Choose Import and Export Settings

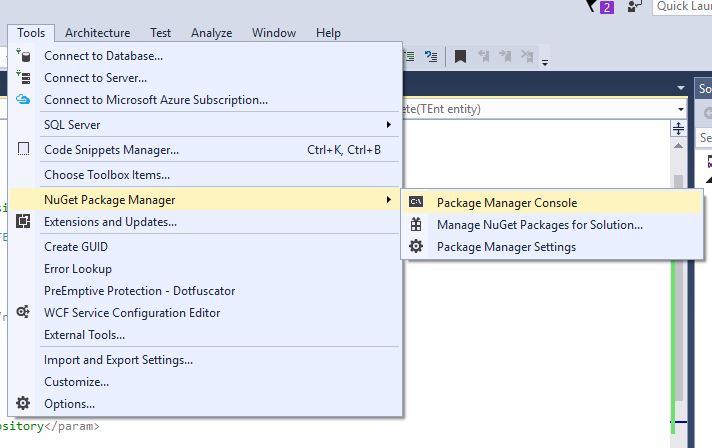pyautogui.click(x=118, y=360)
